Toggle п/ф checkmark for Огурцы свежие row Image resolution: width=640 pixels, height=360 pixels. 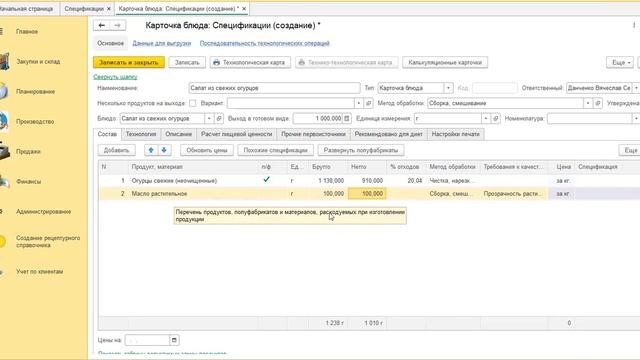click(x=266, y=180)
